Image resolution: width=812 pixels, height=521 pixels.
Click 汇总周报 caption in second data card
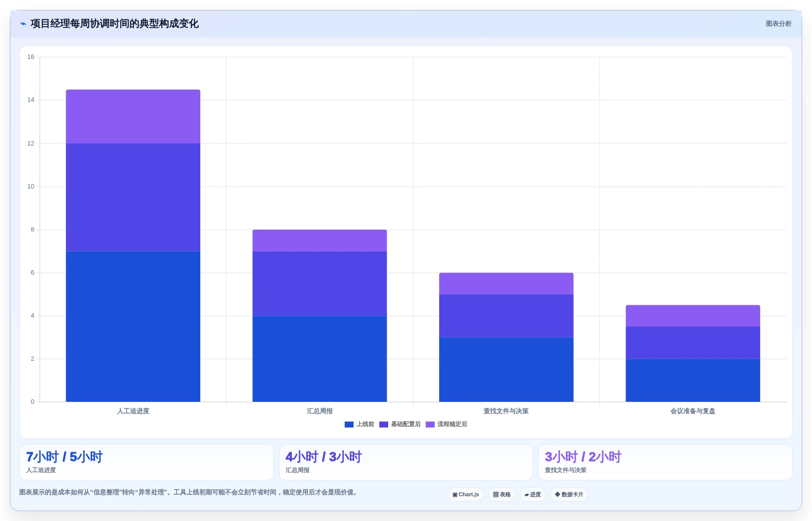(298, 470)
